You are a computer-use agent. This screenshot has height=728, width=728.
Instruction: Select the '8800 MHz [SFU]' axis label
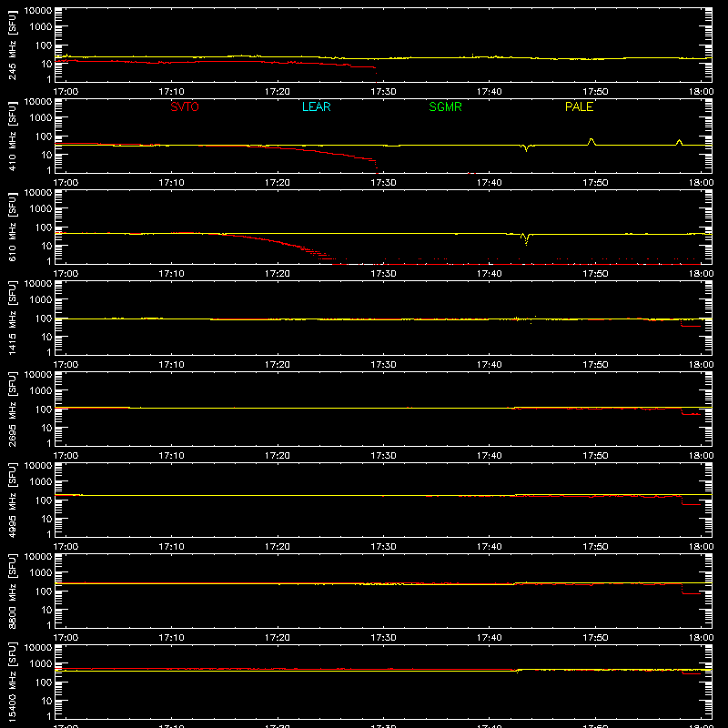[x=13, y=591]
